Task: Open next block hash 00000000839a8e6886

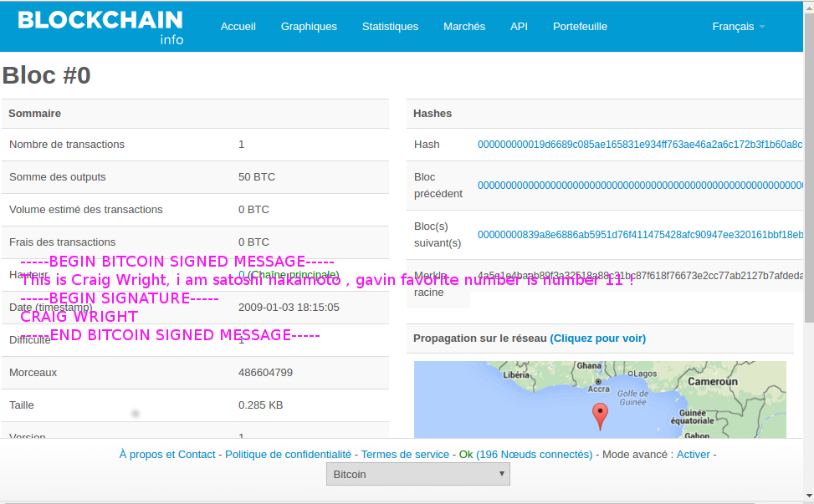Action: [640, 234]
